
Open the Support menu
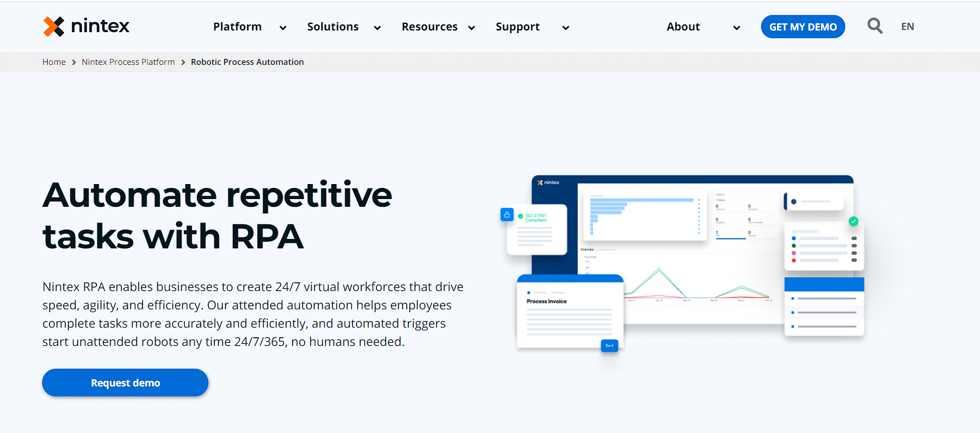point(518,27)
